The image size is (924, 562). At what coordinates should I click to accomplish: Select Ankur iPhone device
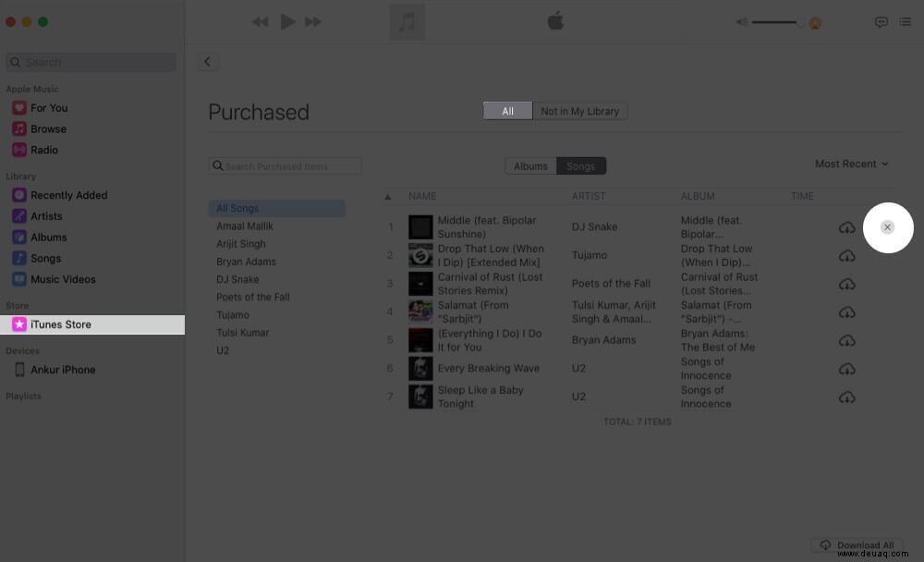(63, 370)
